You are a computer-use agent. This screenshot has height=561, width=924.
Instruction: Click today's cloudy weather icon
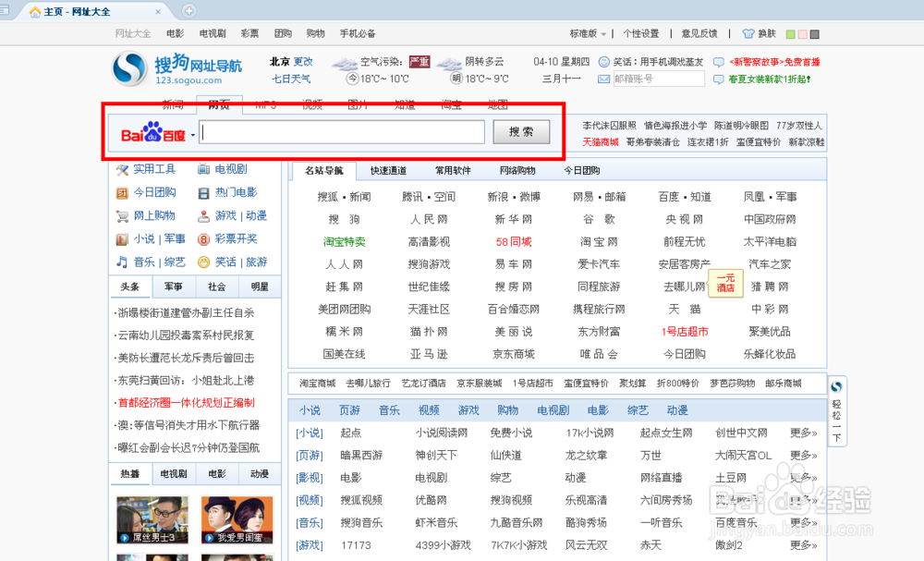pos(345,63)
